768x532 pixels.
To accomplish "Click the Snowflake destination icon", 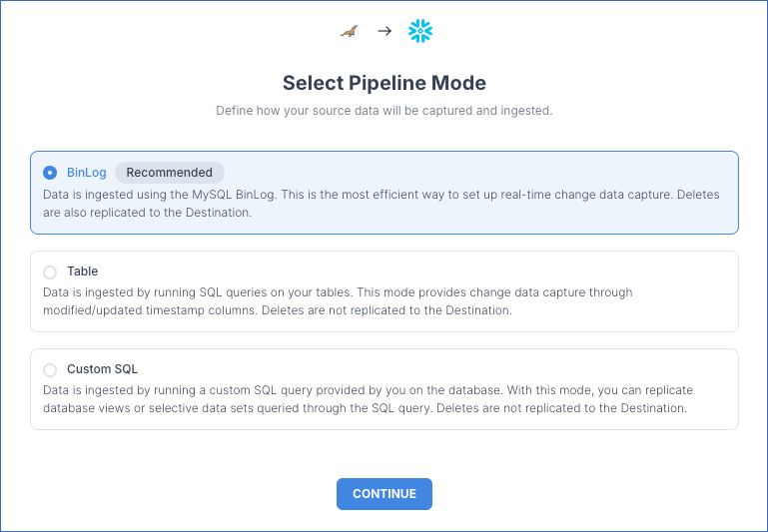I will coord(420,31).
